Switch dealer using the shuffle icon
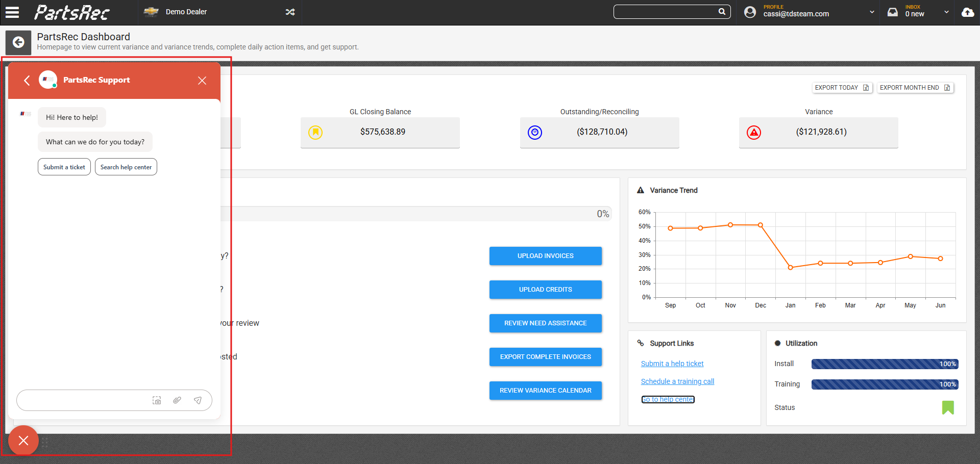This screenshot has height=464, width=980. click(x=290, y=12)
